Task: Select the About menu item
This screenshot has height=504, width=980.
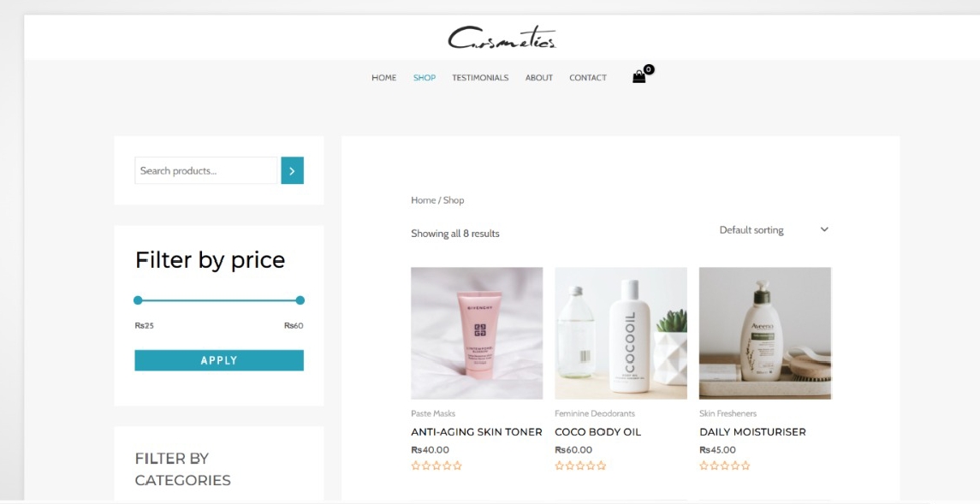Action: (x=538, y=78)
